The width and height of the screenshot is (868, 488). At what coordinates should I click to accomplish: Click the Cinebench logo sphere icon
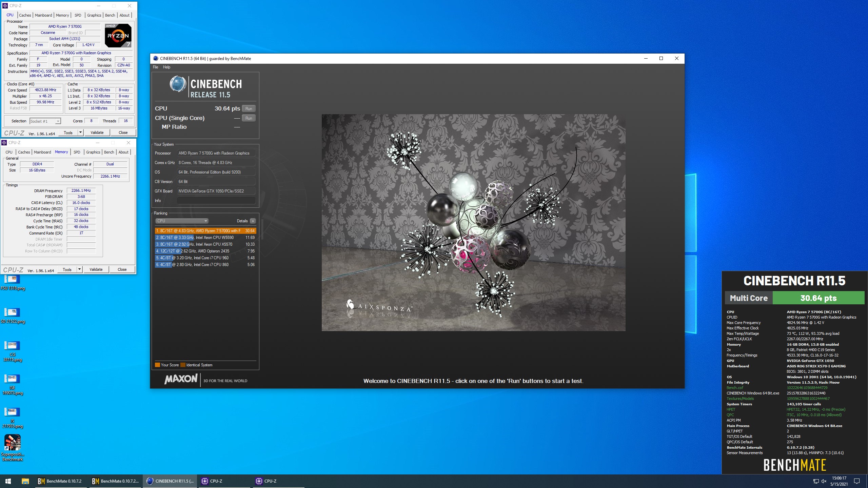pos(178,84)
